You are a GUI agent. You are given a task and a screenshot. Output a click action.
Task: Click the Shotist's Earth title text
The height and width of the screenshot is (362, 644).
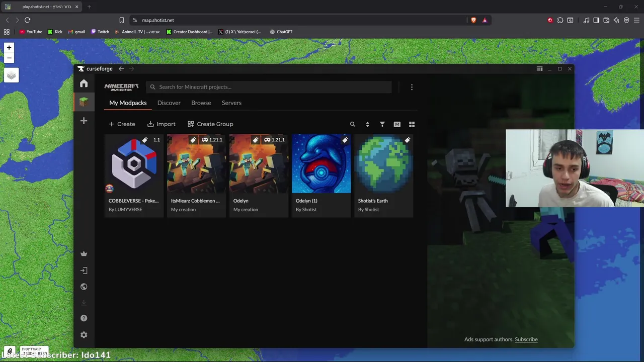click(373, 201)
